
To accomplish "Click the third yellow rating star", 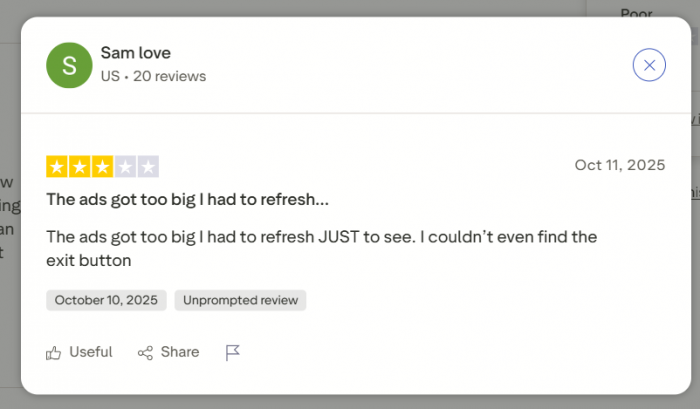I will [103, 167].
